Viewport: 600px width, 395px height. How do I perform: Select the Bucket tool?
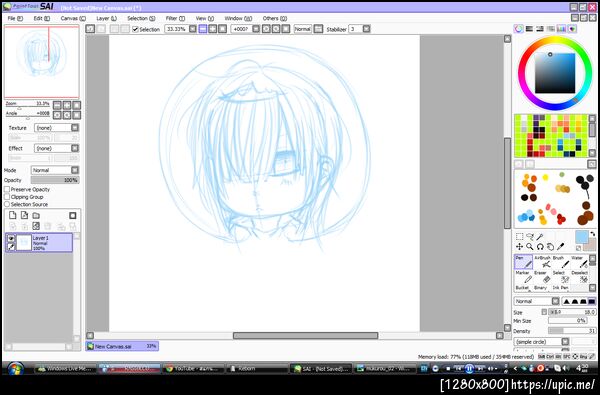523,287
